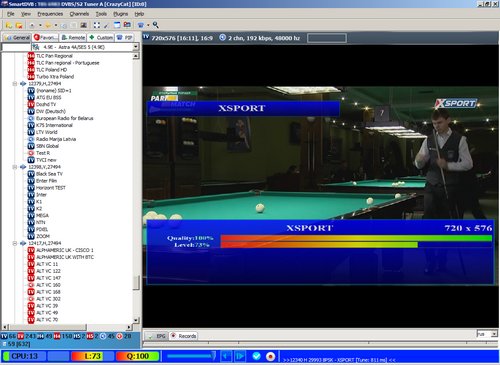Viewport: 500px width, 365px height.
Task: Click the horizontal scrollbar right arrow
Action: point(129,327)
